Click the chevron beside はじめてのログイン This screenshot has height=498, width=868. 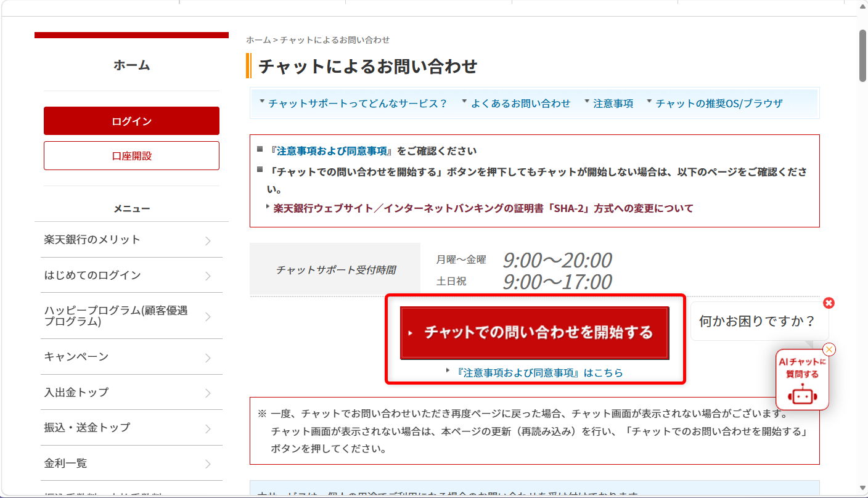[208, 276]
